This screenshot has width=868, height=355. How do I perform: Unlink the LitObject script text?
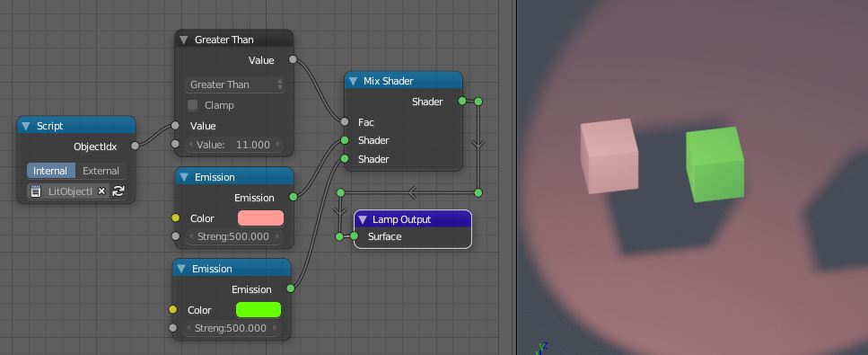click(x=101, y=191)
